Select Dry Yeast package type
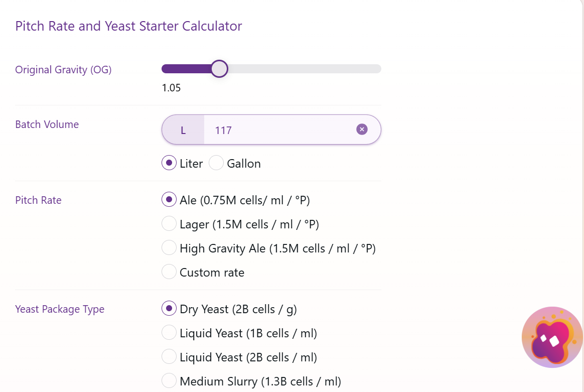This screenshot has width=584, height=392. click(x=169, y=309)
